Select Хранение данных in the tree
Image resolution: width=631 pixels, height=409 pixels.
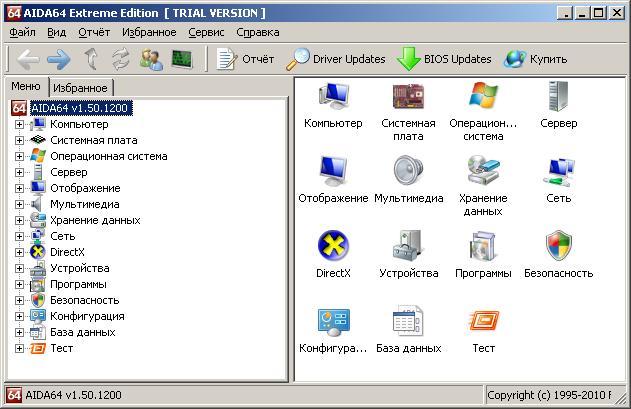click(x=95, y=221)
